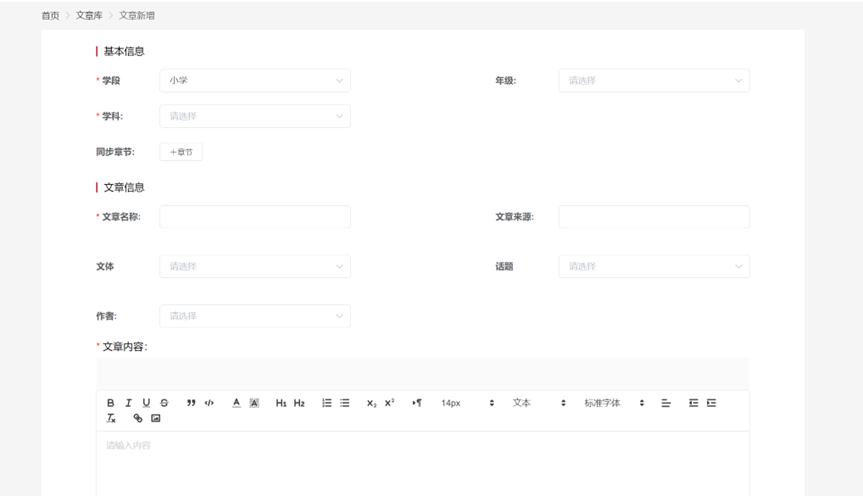Viewport: 863px width, 496px height.
Task: Open the 学段 dropdown showing 小学
Action: click(x=254, y=80)
